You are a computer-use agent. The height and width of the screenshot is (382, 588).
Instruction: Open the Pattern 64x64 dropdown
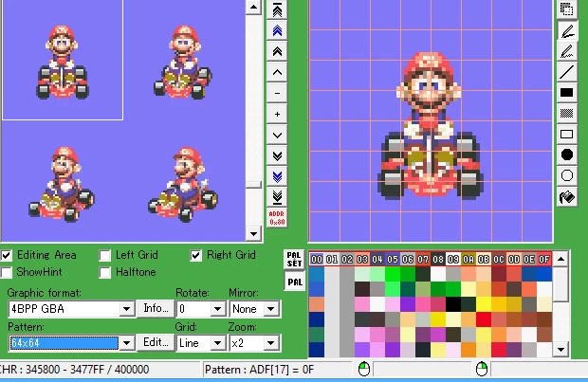[127, 343]
